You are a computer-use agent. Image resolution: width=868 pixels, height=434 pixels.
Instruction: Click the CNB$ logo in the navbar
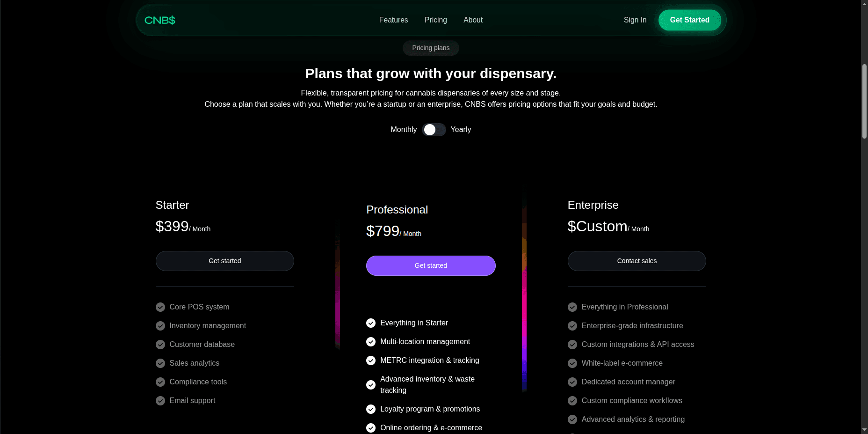point(160,20)
